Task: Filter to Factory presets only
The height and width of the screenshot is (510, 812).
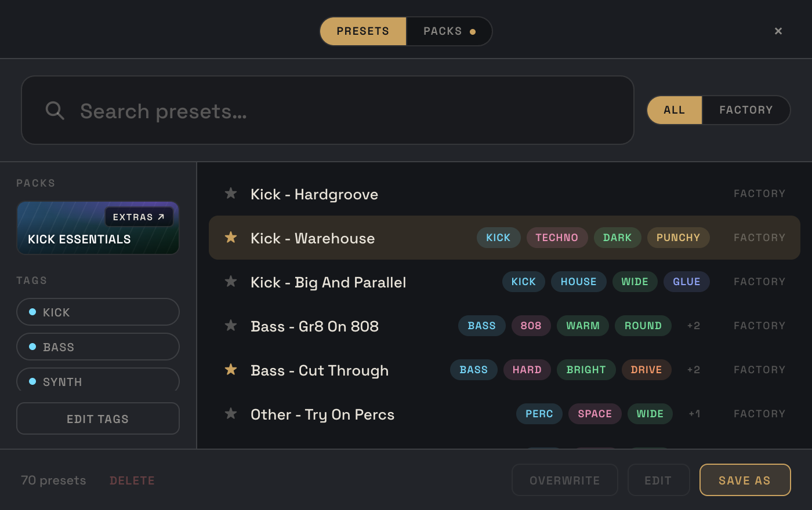Action: 746,110
